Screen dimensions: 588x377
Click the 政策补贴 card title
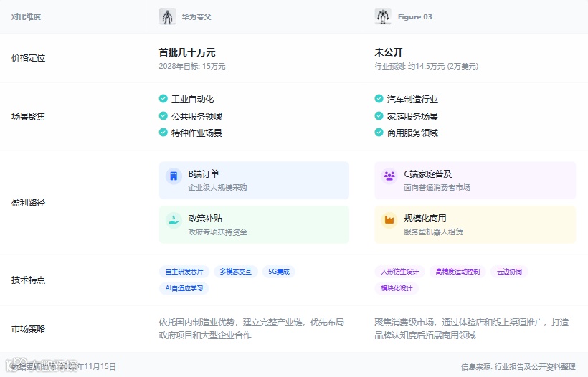[205, 218]
